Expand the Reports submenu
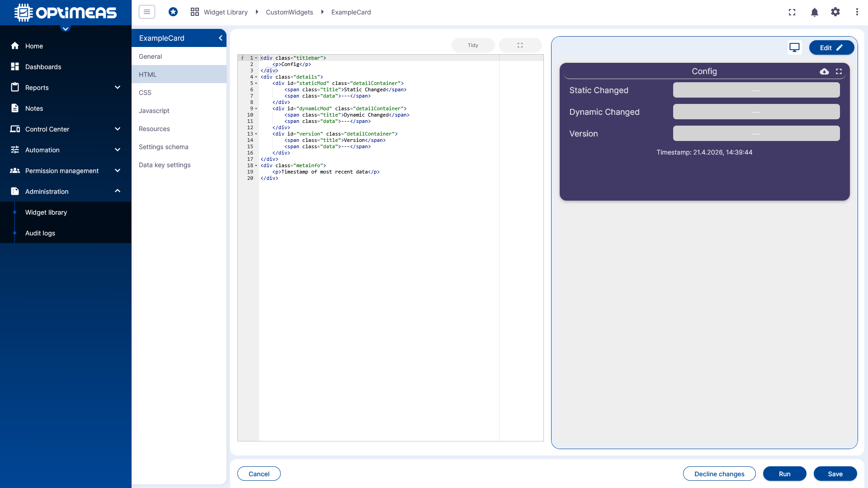 (x=118, y=87)
